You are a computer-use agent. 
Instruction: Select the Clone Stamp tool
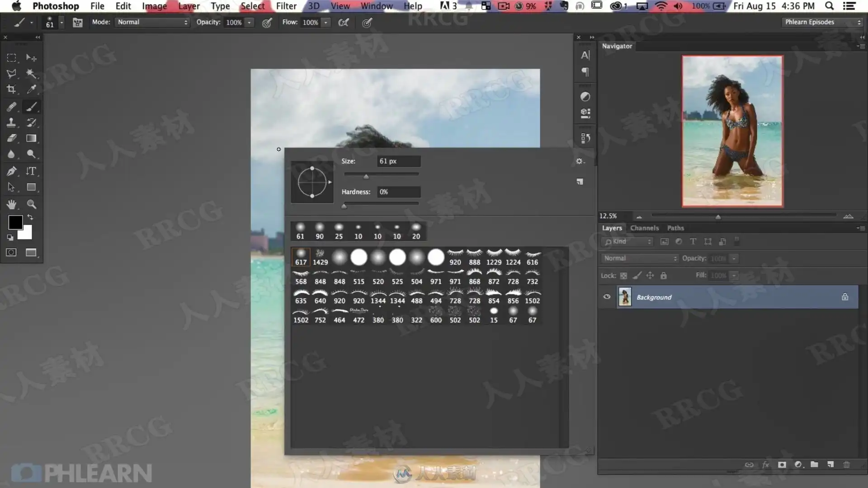(x=11, y=122)
